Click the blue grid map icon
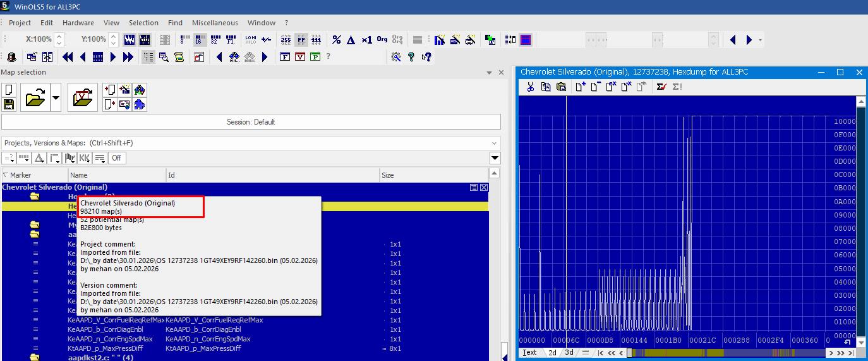 pyautogui.click(x=98, y=57)
